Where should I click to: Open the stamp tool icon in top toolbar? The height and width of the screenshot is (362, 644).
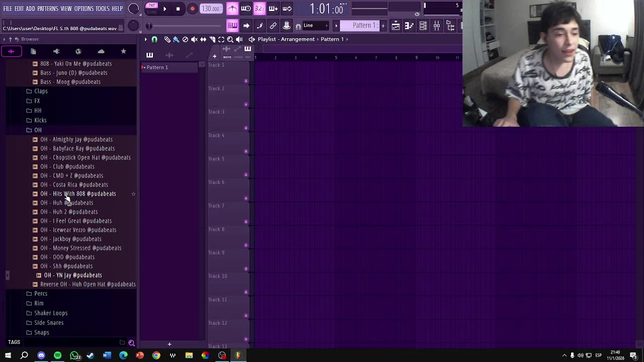tap(286, 26)
